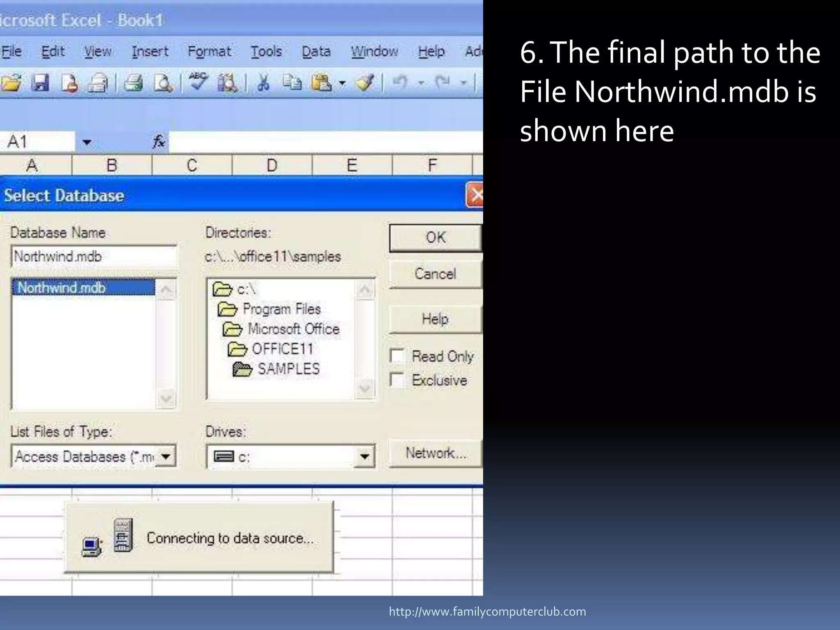Select Northwind.mdb in the file list
840x630 pixels.
tap(84, 288)
